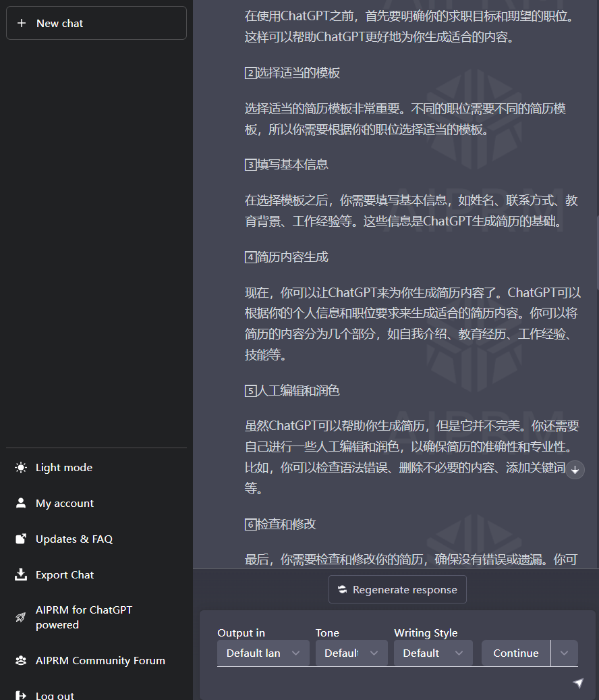Open the Tone dropdown
The image size is (599, 700).
[x=351, y=653]
